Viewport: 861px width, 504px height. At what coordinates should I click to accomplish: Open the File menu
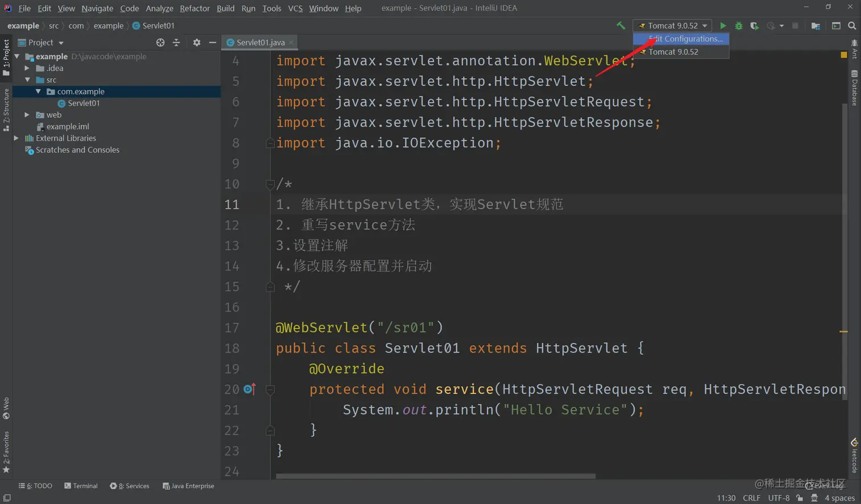[x=24, y=8]
